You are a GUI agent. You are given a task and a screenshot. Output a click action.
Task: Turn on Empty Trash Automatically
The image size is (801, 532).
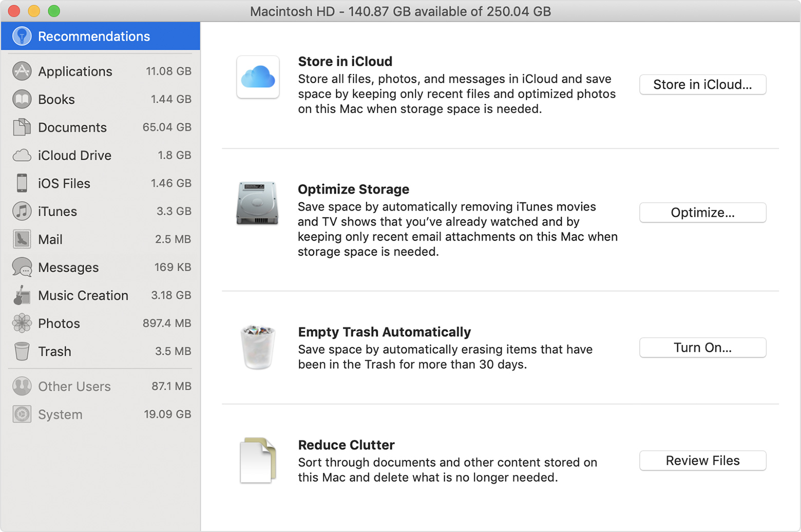coord(702,348)
